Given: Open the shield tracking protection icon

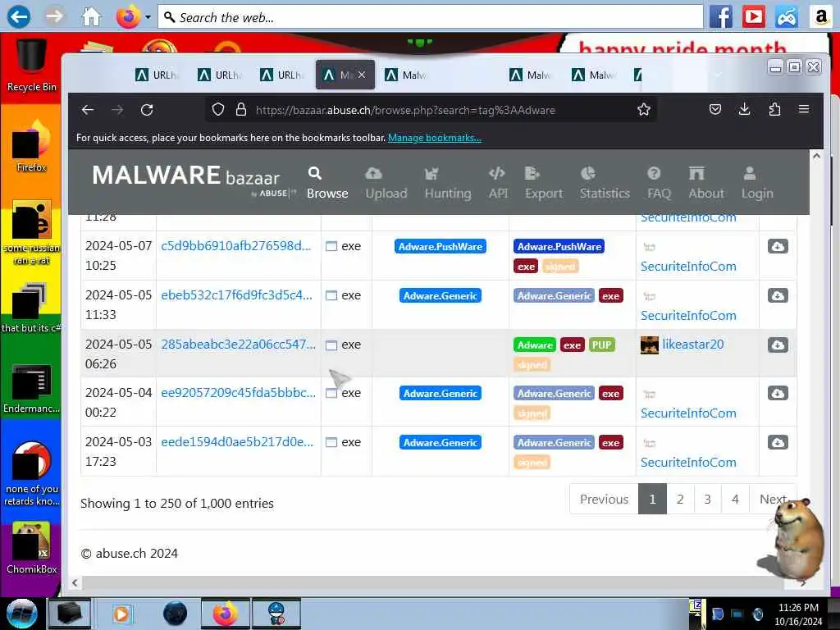Looking at the screenshot, I should (217, 110).
